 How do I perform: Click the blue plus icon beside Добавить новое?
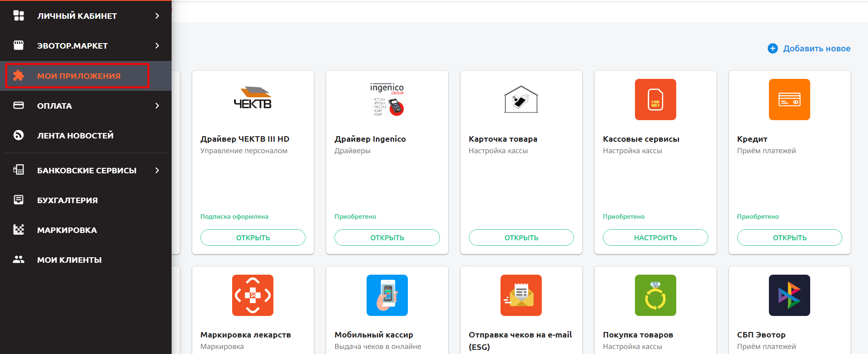773,48
